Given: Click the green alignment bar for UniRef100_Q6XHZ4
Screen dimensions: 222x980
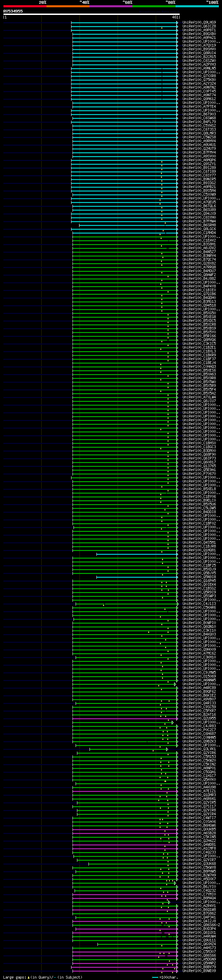Looking at the screenshot, I should (138, 944).
